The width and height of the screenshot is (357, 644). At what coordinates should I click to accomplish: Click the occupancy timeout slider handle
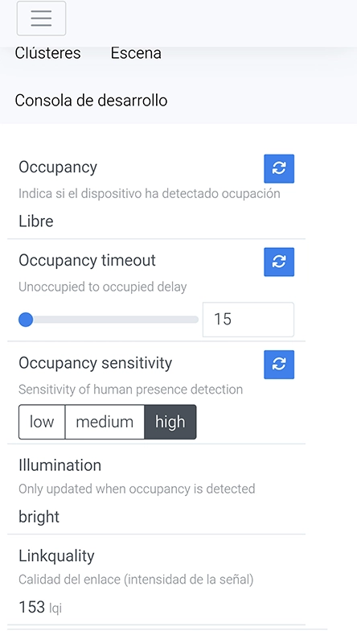coord(26,320)
